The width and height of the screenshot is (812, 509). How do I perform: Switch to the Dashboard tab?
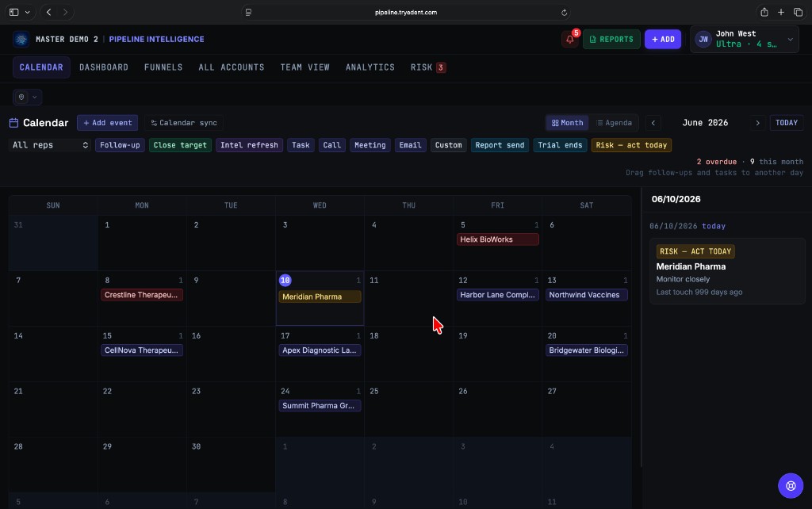pyautogui.click(x=104, y=67)
